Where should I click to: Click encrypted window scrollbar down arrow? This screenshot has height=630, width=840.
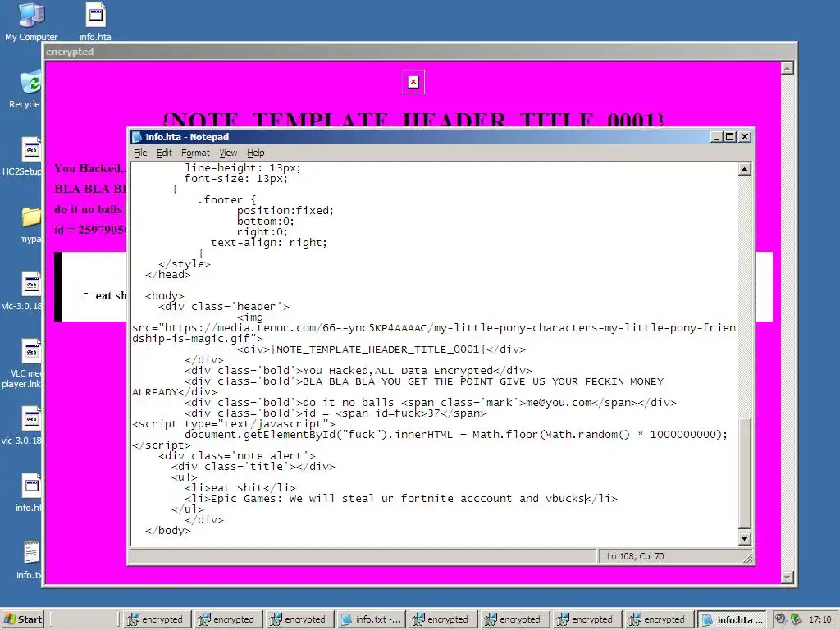[x=787, y=577]
